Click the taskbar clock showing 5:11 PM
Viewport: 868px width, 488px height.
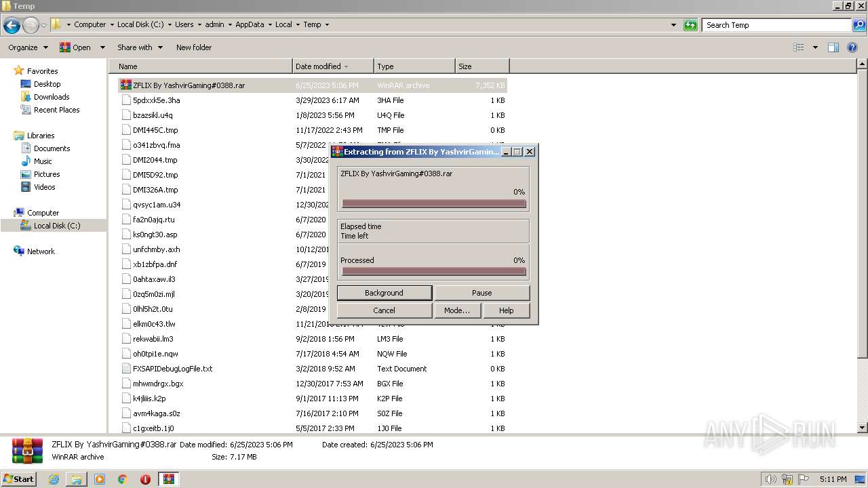(x=833, y=479)
